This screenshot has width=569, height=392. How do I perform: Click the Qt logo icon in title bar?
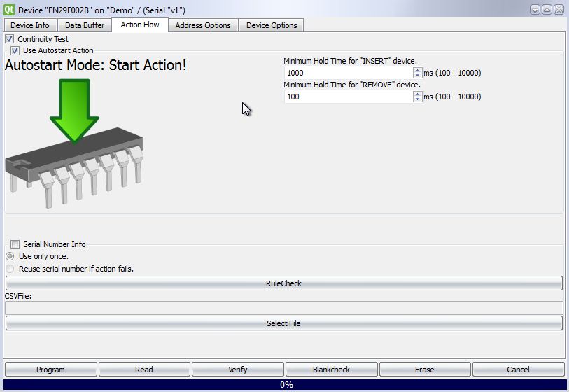click(9, 9)
